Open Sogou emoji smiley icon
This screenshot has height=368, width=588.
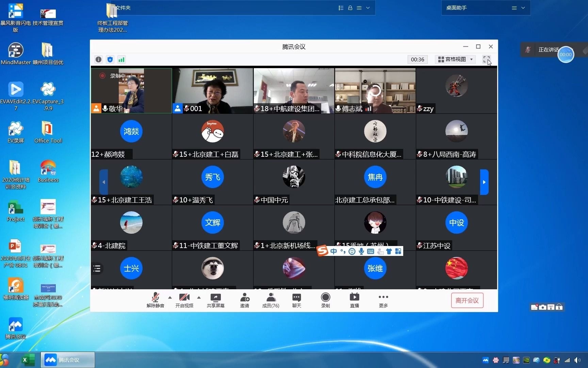352,251
